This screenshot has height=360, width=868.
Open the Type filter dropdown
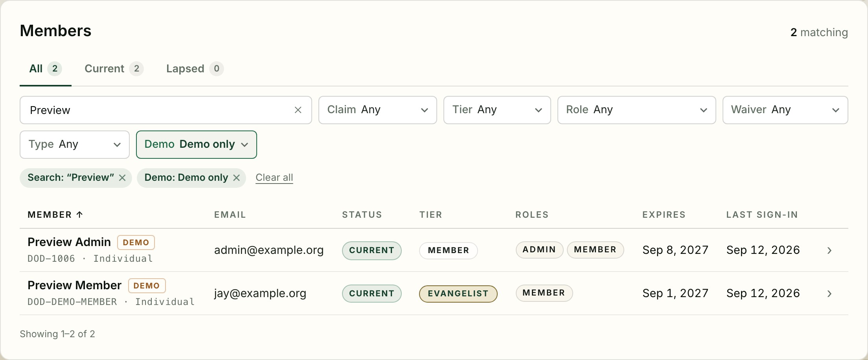[x=75, y=145]
